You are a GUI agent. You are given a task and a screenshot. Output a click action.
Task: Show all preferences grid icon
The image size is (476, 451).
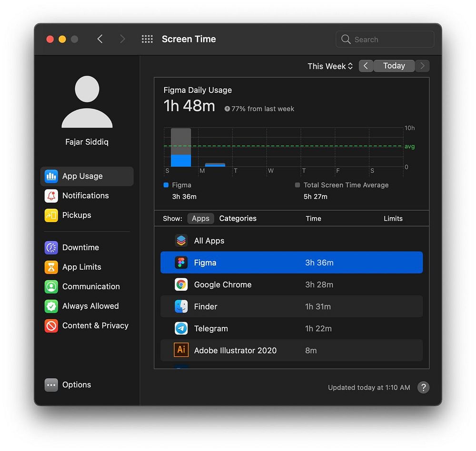coord(147,39)
